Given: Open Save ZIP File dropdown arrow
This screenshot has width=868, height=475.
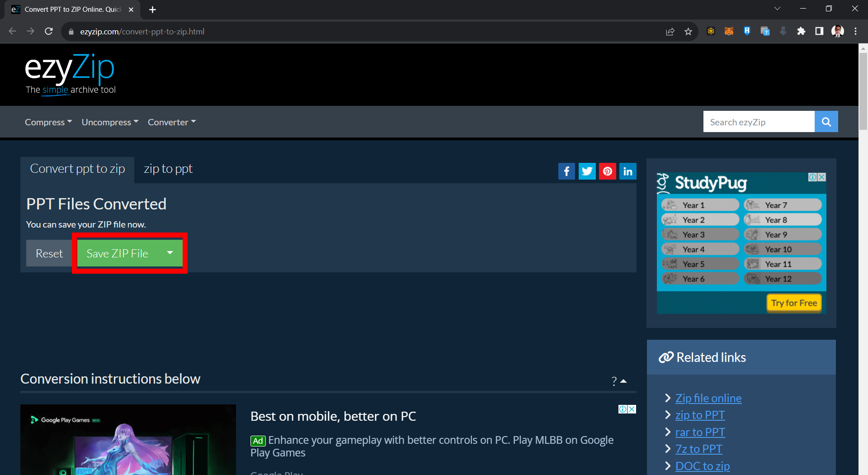Looking at the screenshot, I should pos(170,253).
